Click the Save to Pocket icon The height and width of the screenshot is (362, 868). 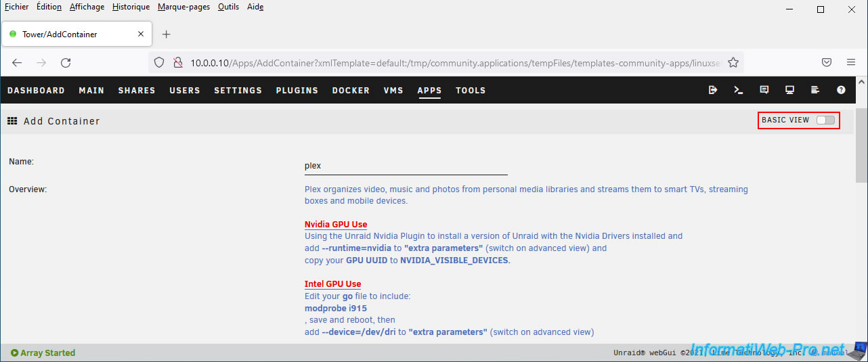[x=827, y=62]
